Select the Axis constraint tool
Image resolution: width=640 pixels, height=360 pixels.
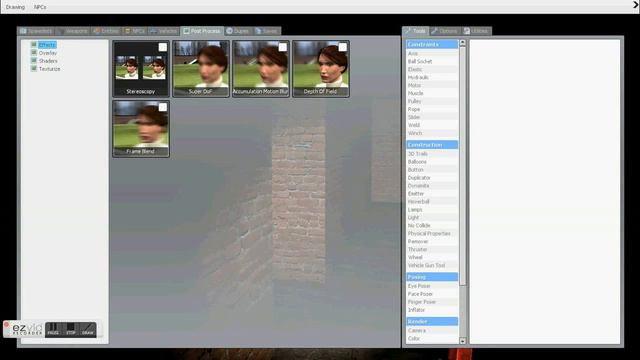click(432, 53)
